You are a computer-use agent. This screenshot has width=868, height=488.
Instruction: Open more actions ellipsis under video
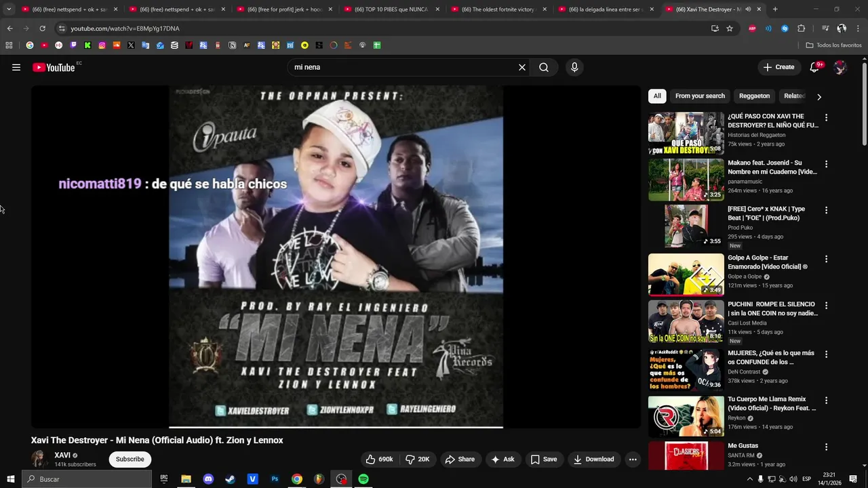pos(633,459)
